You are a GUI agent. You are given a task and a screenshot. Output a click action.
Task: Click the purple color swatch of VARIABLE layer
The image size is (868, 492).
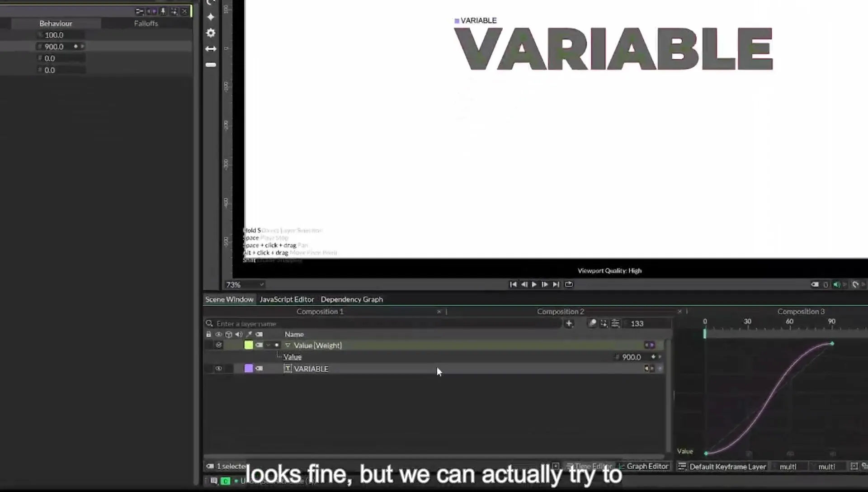coord(249,369)
